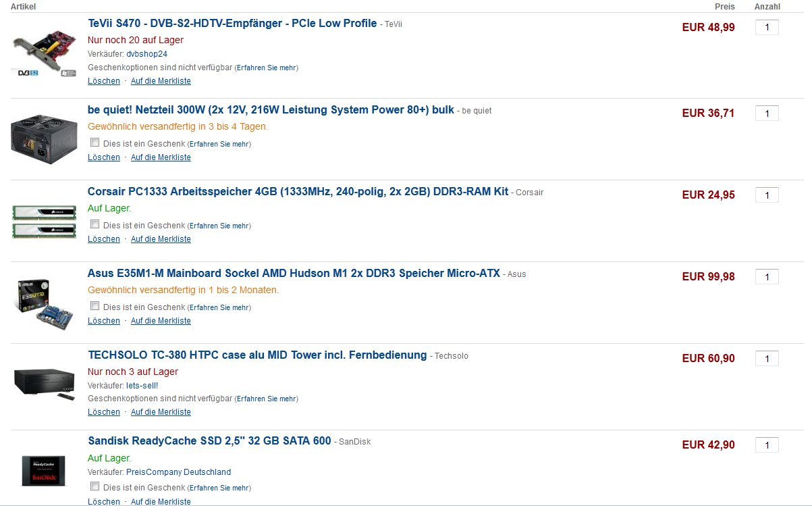
Task: Click the 'Nur noch 3 auf Lager' text
Action: click(x=133, y=372)
